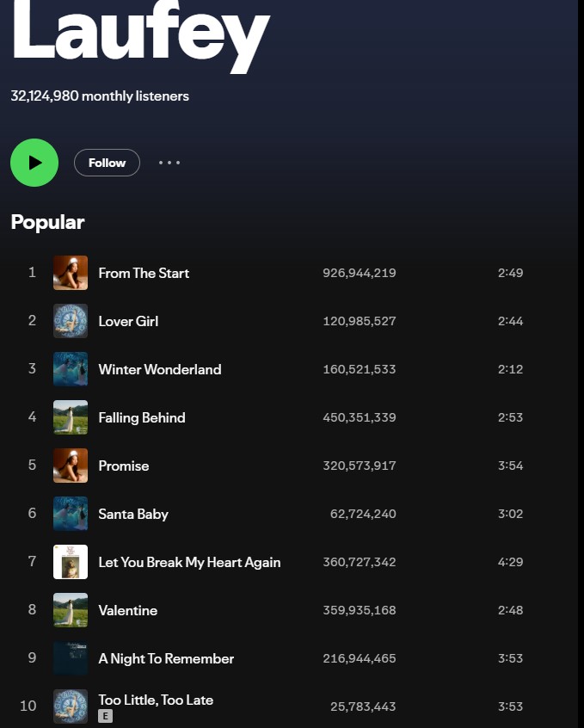
Task: Click track number 7 beside Let You Break My Heart Again
Action: (32, 561)
